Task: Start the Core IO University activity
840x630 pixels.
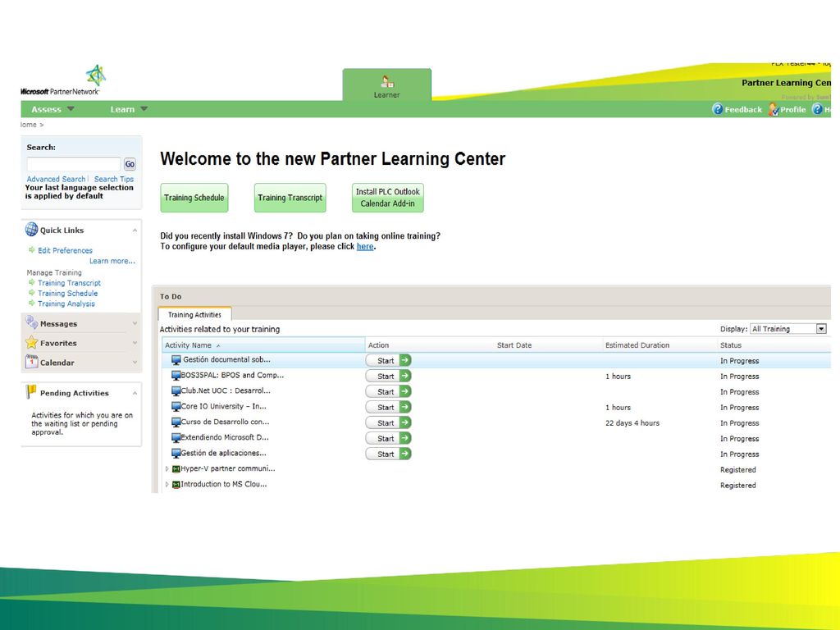Action: click(388, 407)
